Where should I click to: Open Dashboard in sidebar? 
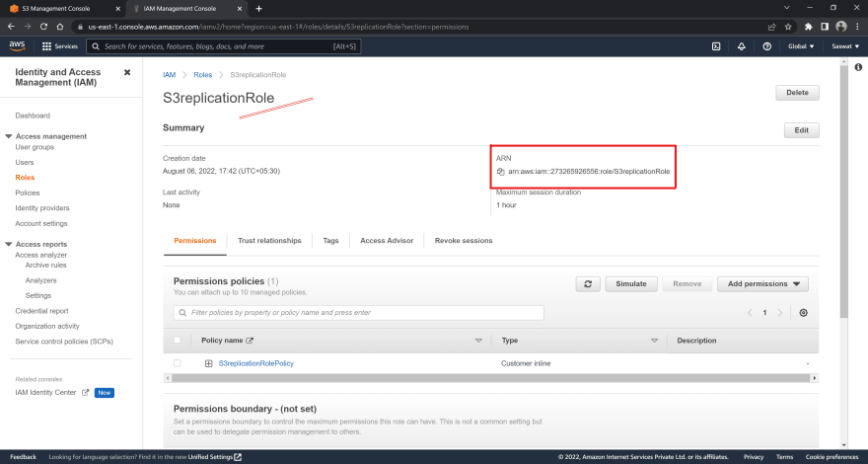click(33, 116)
